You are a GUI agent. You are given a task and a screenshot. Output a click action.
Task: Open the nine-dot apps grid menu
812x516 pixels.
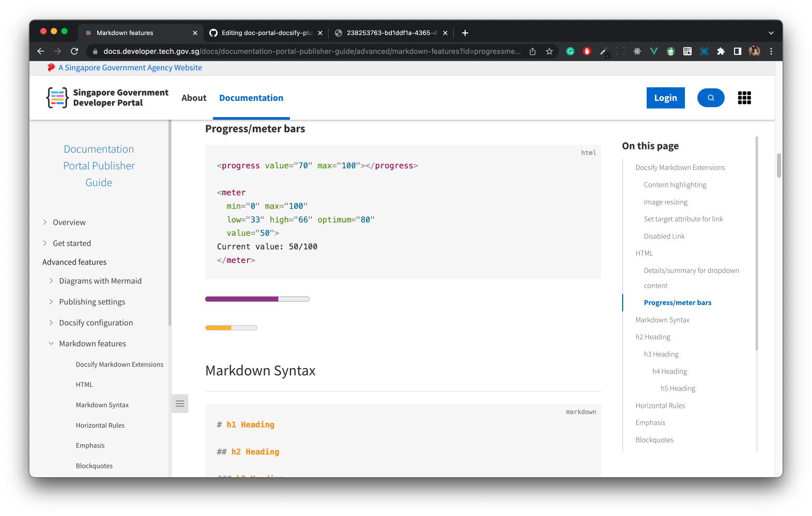click(745, 98)
